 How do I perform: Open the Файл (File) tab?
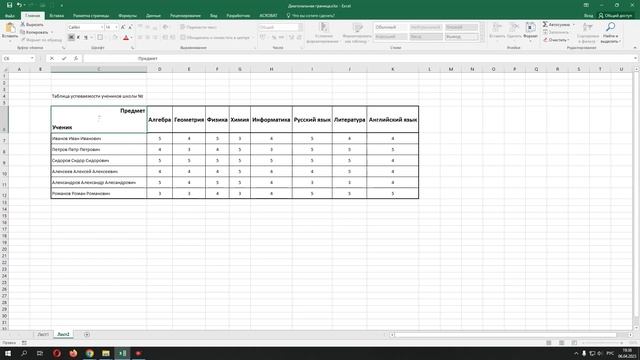point(10,16)
